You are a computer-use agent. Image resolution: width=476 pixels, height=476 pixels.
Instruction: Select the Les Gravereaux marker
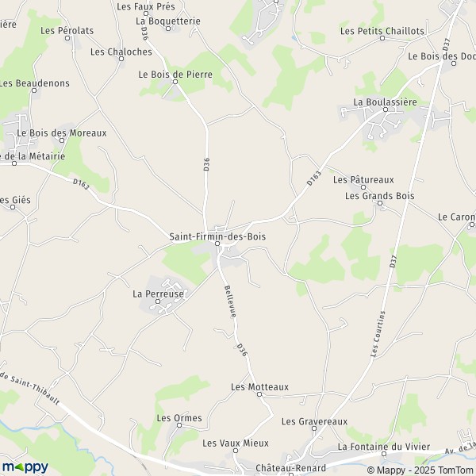[x=314, y=428]
